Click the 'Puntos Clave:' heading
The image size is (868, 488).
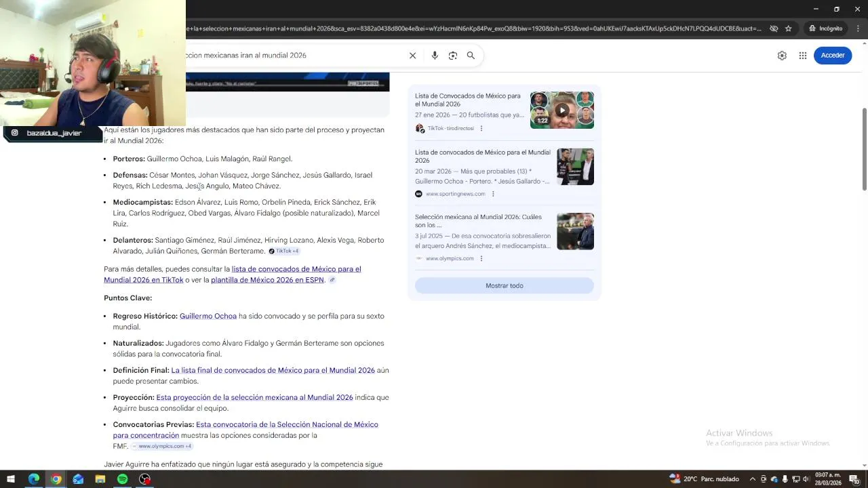pyautogui.click(x=127, y=298)
